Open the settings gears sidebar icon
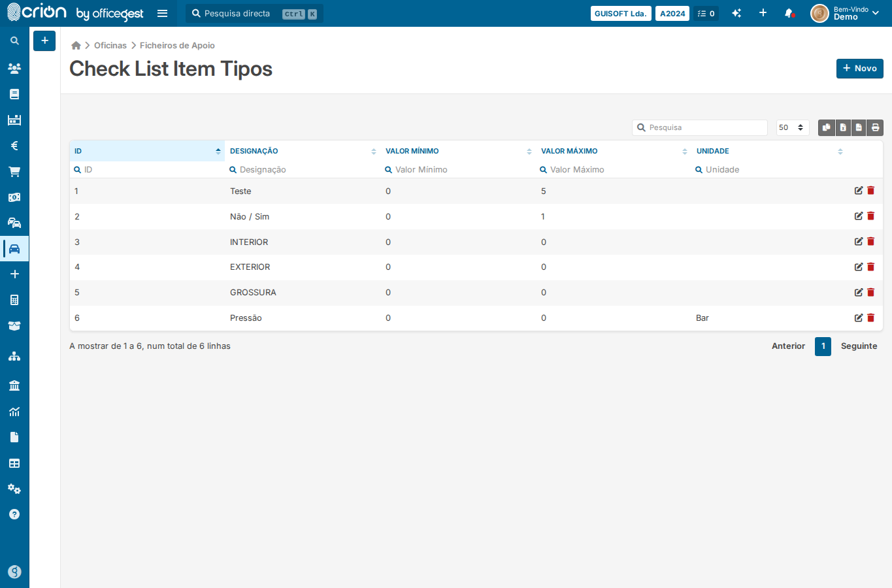The width and height of the screenshot is (892, 588). coord(14,489)
